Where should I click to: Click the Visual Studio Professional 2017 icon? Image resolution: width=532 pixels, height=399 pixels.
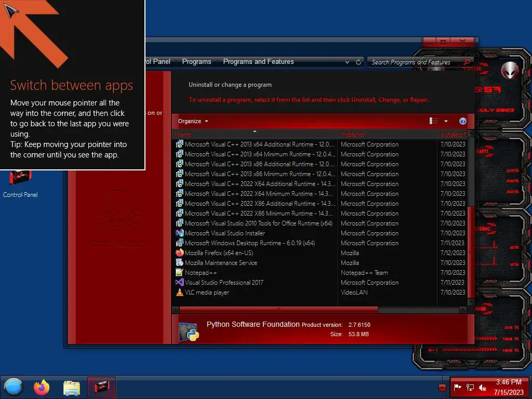(x=179, y=282)
